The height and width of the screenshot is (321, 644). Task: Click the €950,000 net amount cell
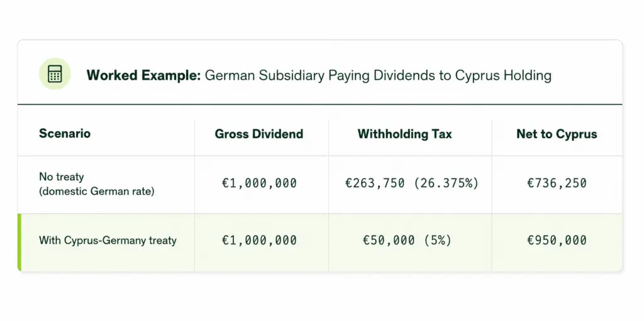coord(557,241)
